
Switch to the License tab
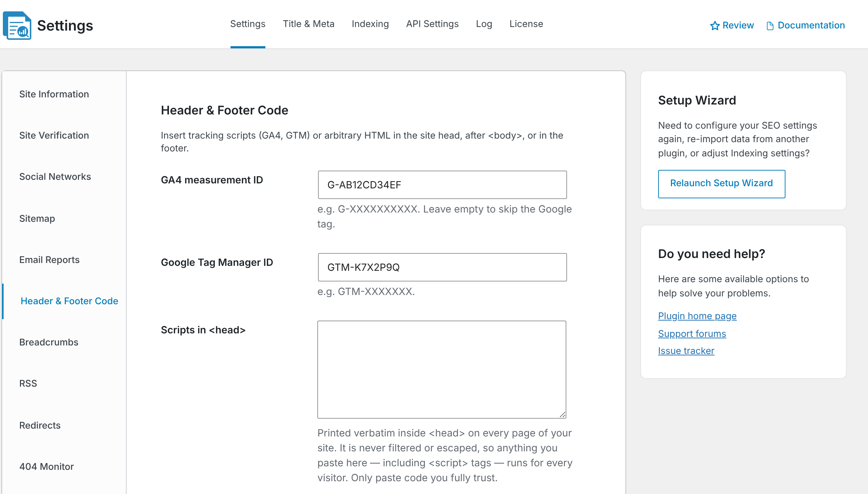(526, 24)
